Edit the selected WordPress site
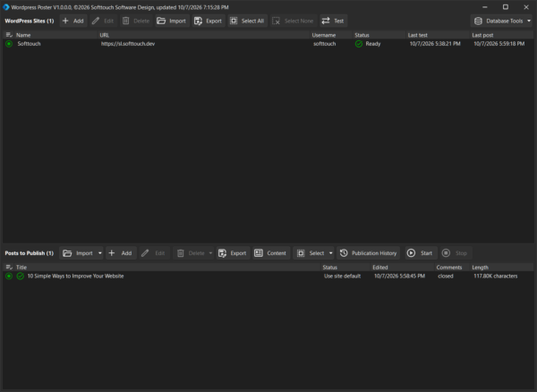Viewport: 537px width, 392px height. 103,21
